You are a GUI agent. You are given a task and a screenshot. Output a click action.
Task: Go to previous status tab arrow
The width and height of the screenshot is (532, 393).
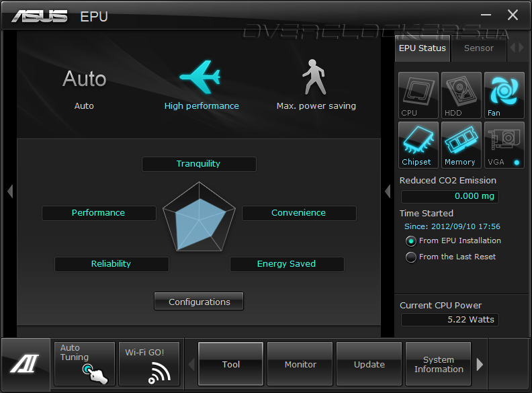point(513,47)
